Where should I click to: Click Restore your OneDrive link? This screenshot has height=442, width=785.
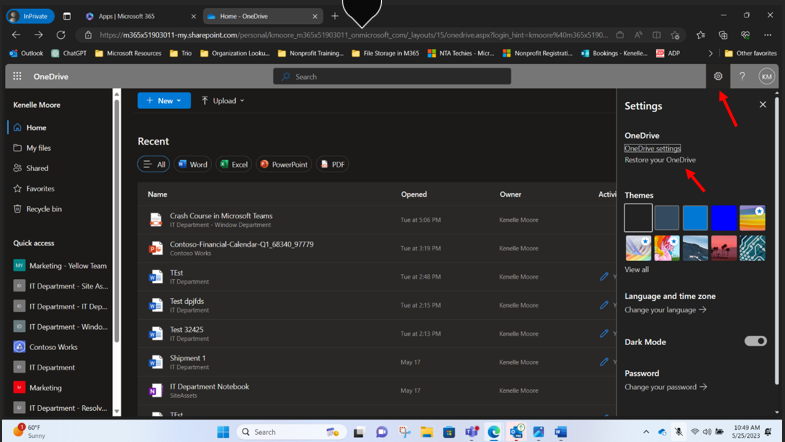click(660, 160)
